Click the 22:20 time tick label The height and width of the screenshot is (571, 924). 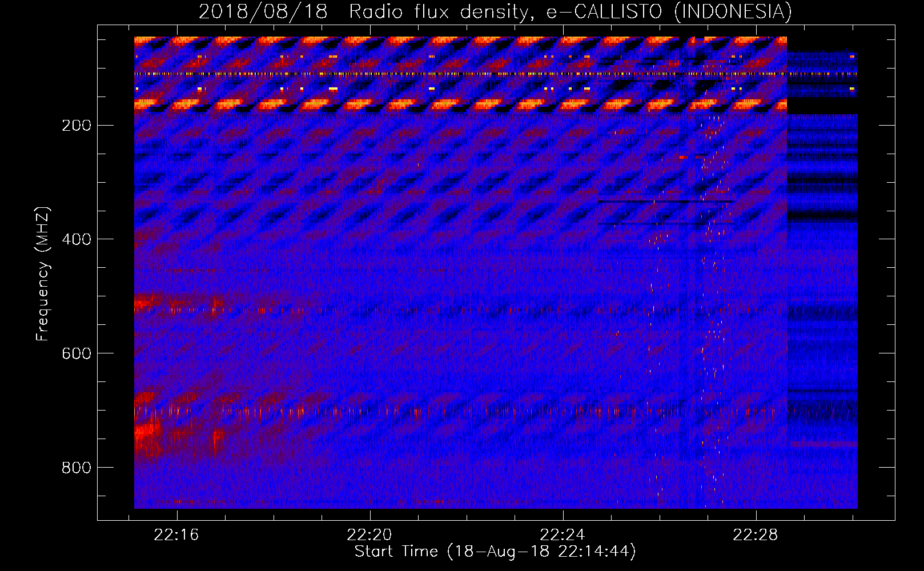[x=369, y=535]
